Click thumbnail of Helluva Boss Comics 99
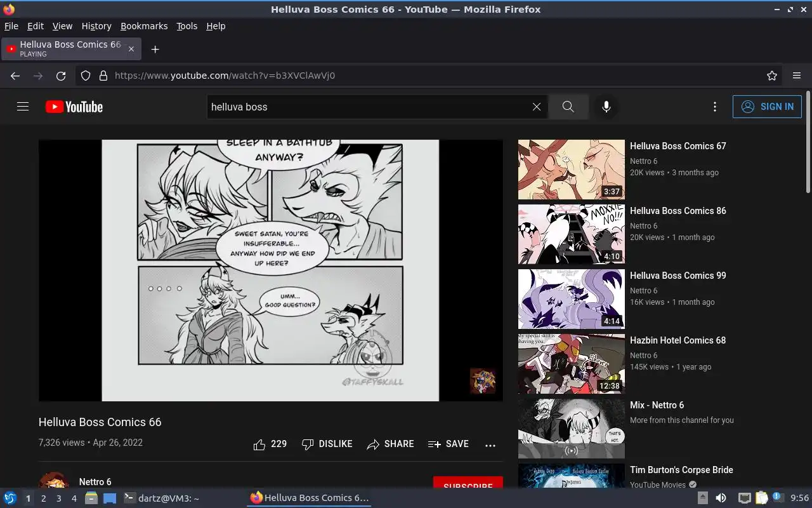 (x=572, y=299)
